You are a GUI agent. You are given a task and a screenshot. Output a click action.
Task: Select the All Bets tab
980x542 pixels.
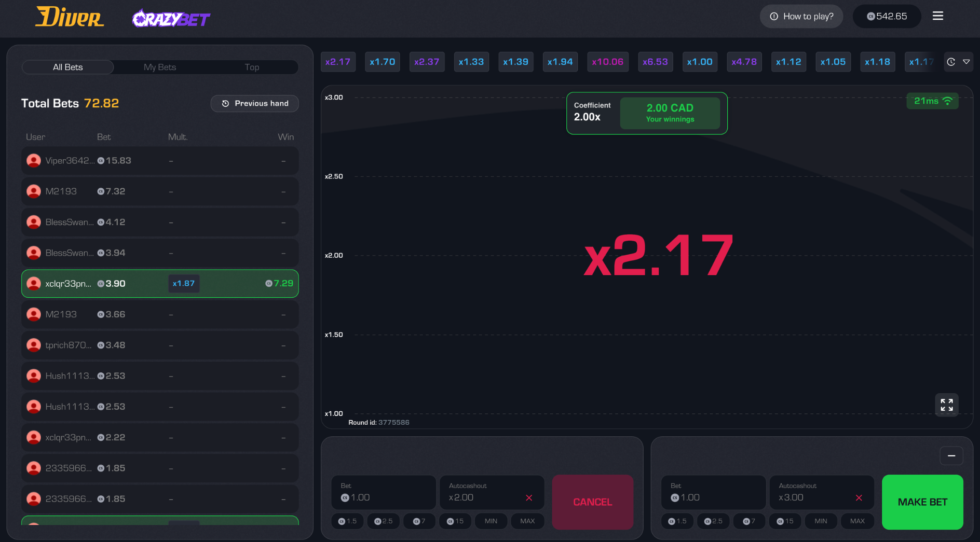pos(68,67)
